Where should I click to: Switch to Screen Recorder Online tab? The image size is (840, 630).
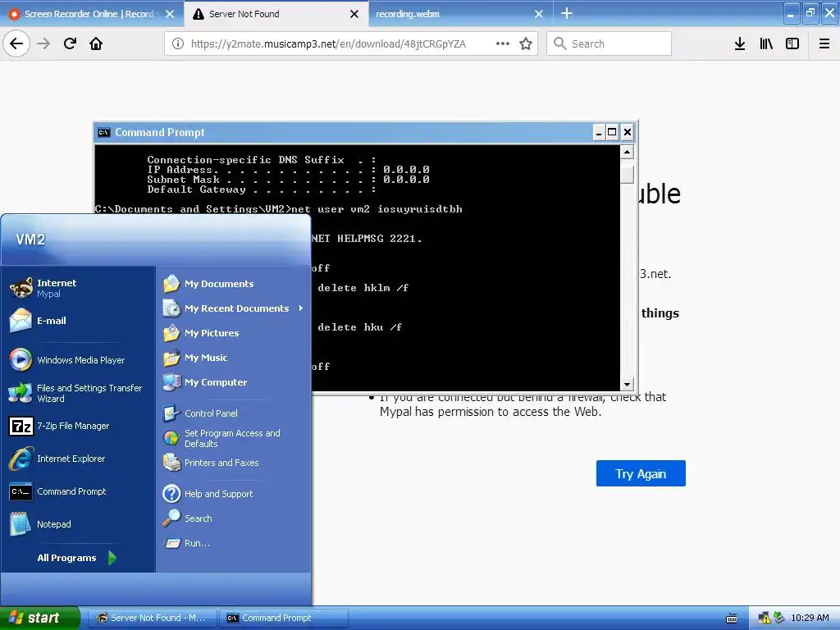tap(89, 14)
